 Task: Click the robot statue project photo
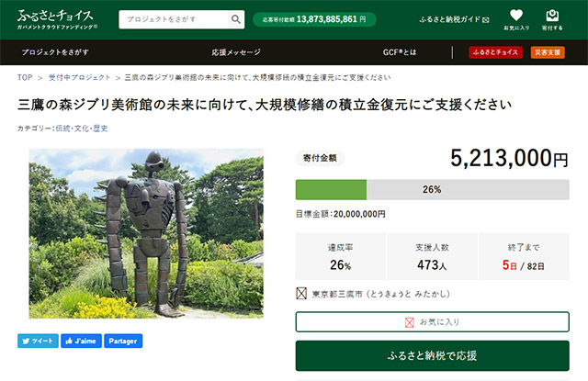tap(146, 233)
